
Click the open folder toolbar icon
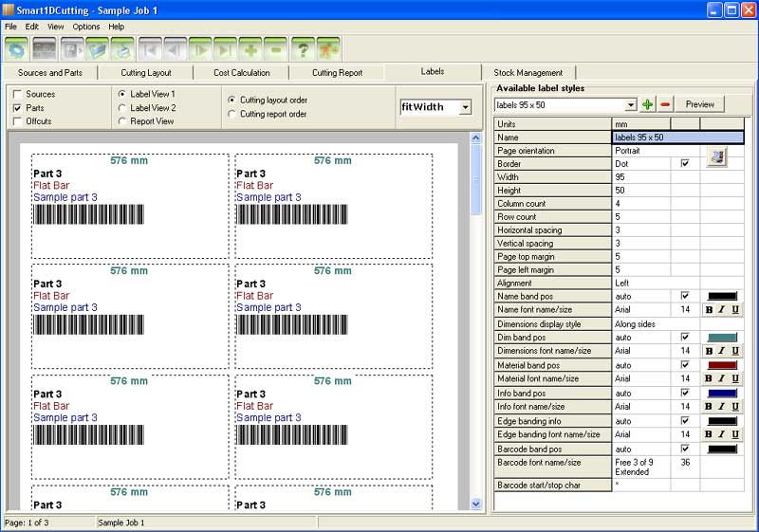[98, 49]
